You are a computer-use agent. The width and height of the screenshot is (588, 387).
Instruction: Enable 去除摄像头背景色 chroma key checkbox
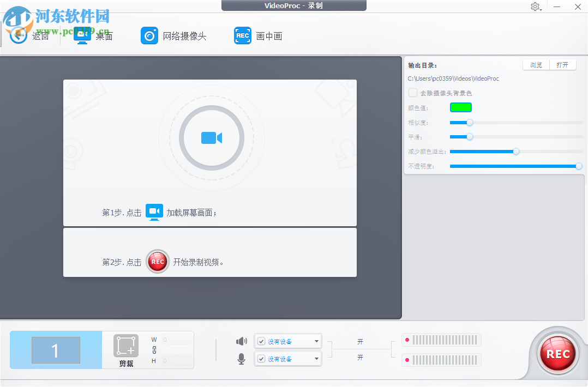(413, 93)
